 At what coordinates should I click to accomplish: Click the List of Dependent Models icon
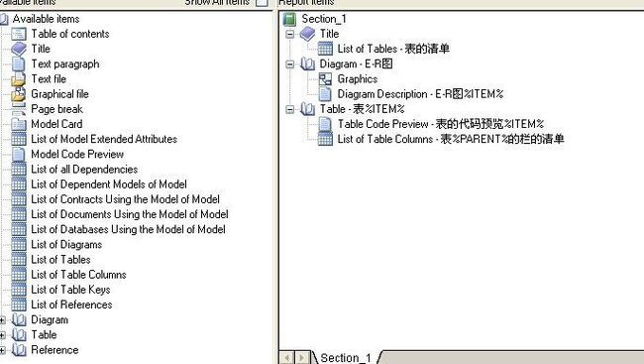click(19, 184)
